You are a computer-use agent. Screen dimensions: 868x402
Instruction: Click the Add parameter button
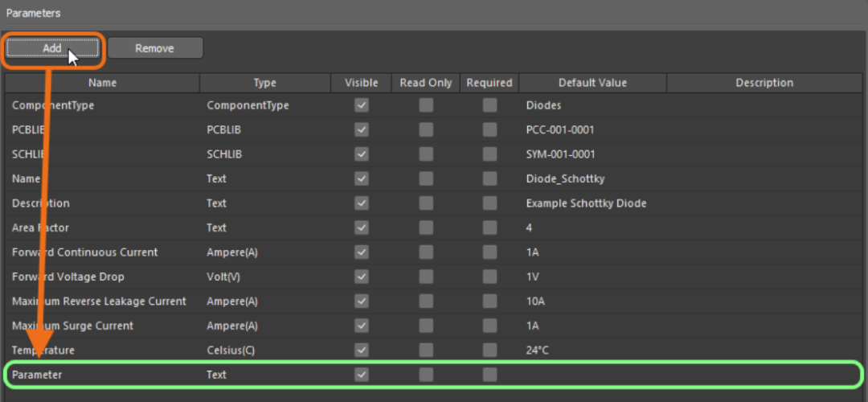point(52,48)
